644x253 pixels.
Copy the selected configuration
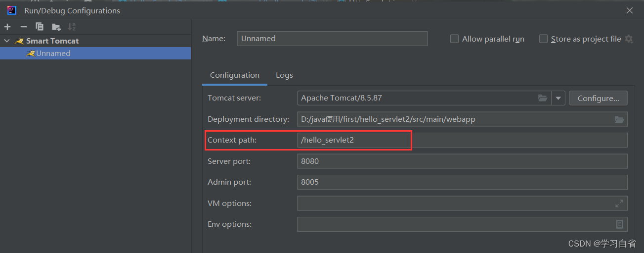tap(40, 27)
